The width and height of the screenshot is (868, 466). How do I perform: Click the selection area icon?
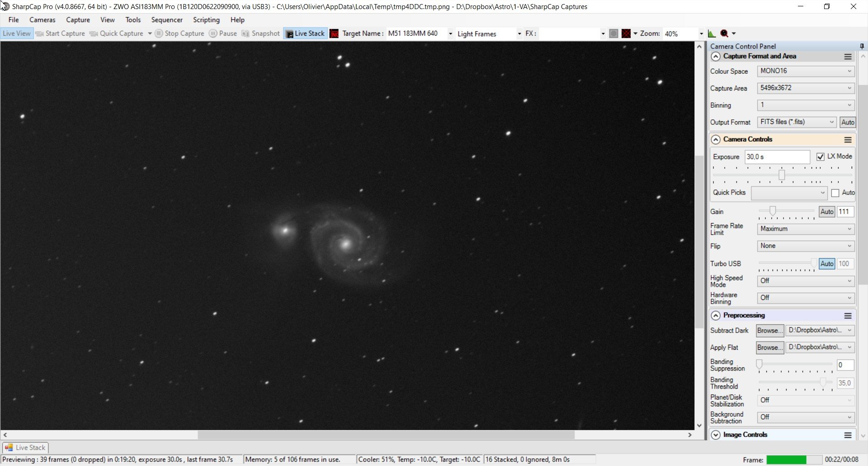pyautogui.click(x=613, y=33)
